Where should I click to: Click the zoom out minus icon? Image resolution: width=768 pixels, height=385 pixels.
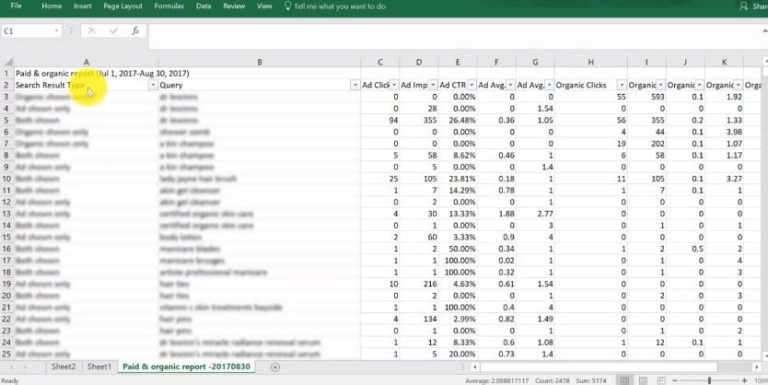click(x=675, y=381)
